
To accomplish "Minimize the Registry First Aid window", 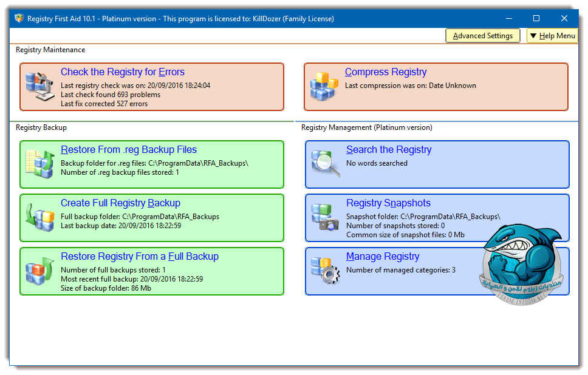I will (509, 18).
